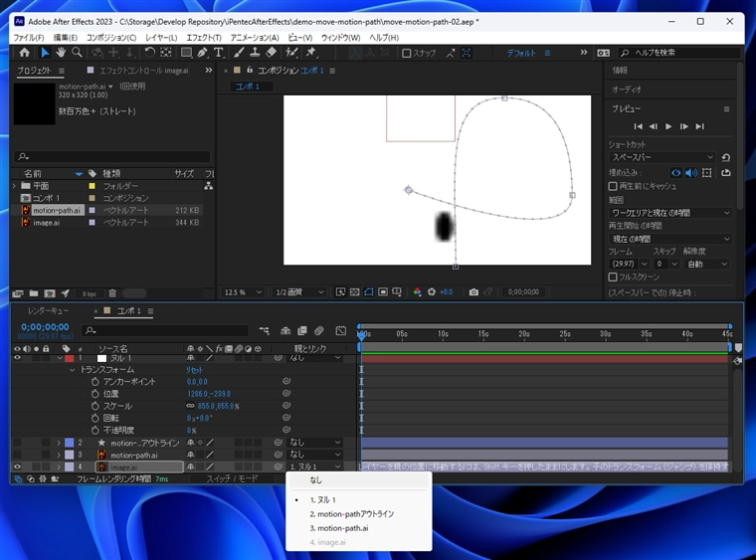Click リセット link in Transform row
Viewport: 756px width, 560px height.
[x=194, y=370]
